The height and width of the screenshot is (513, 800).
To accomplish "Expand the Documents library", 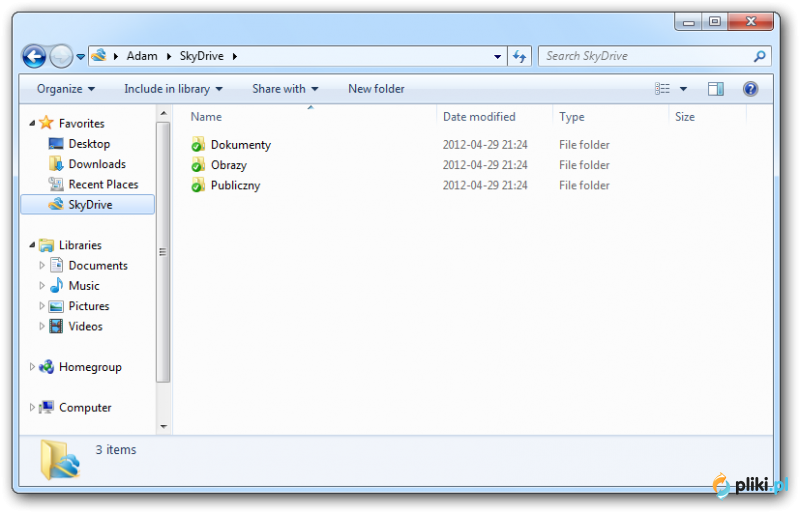I will 42,265.
